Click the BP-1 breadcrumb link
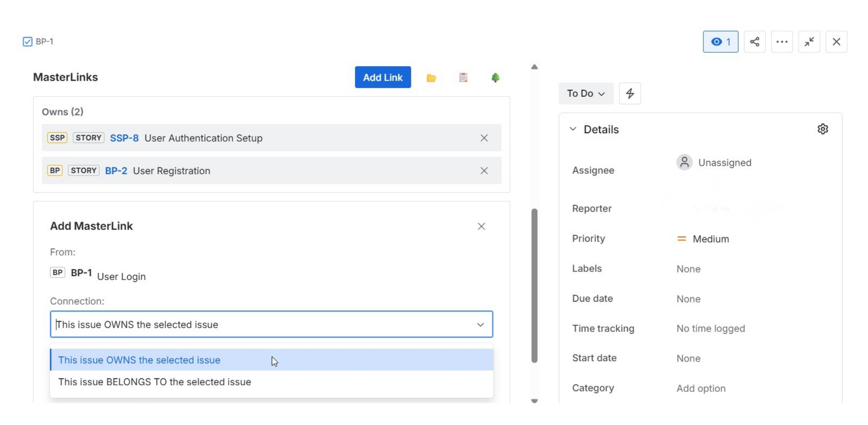Image resolution: width=868 pixels, height=425 pixels. pos(44,42)
